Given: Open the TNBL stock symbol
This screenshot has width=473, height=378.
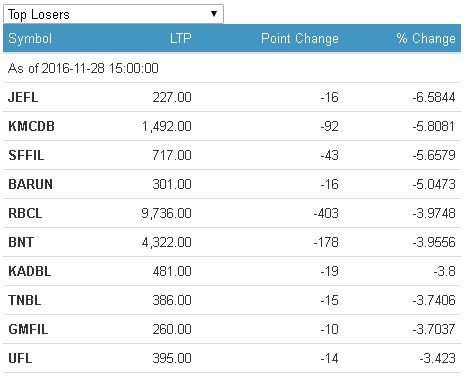Looking at the screenshot, I should 25,300.
